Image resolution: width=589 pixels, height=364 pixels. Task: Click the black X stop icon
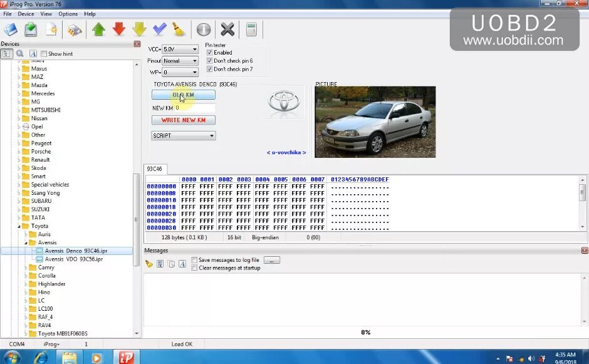tap(227, 29)
